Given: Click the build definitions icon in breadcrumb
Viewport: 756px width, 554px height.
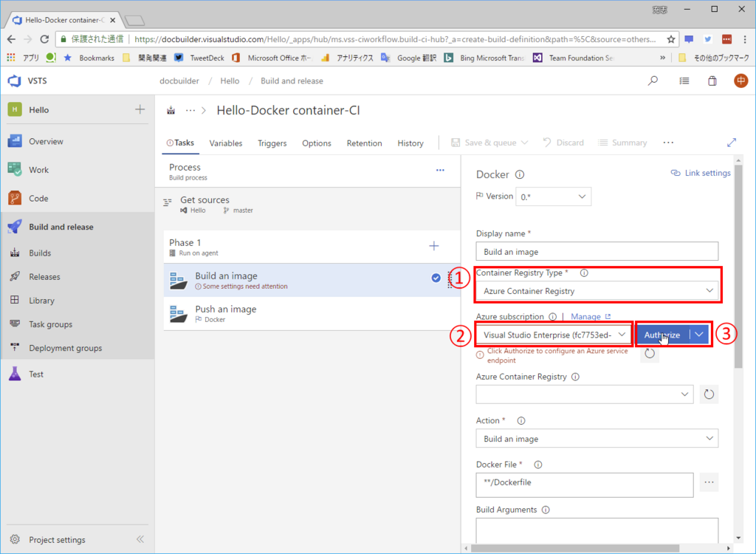Looking at the screenshot, I should (x=171, y=111).
